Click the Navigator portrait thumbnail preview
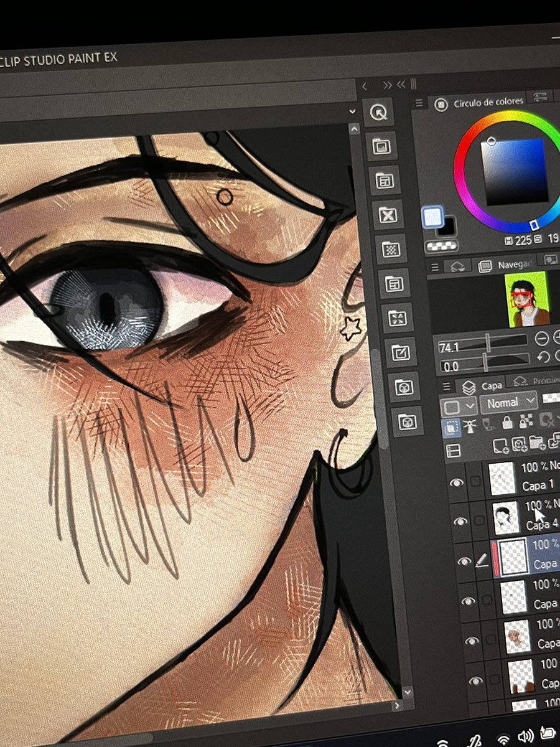The height and width of the screenshot is (747, 560). point(526,299)
